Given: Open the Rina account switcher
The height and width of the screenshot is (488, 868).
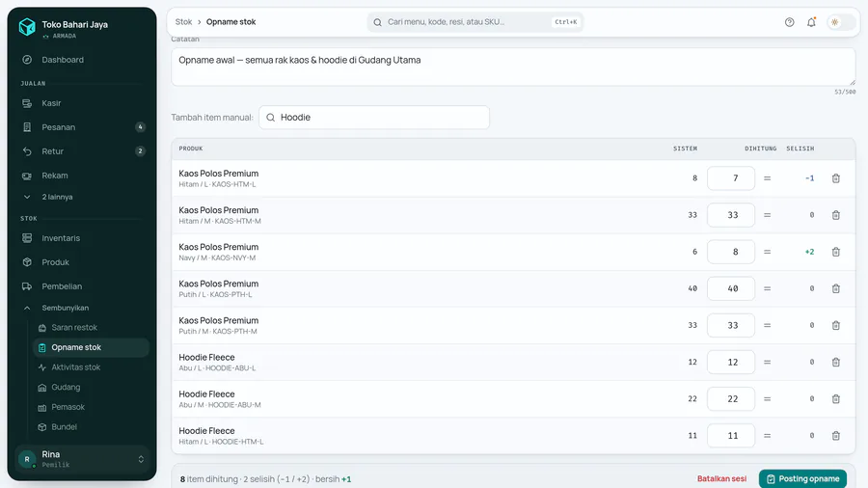Looking at the screenshot, I should [82, 459].
